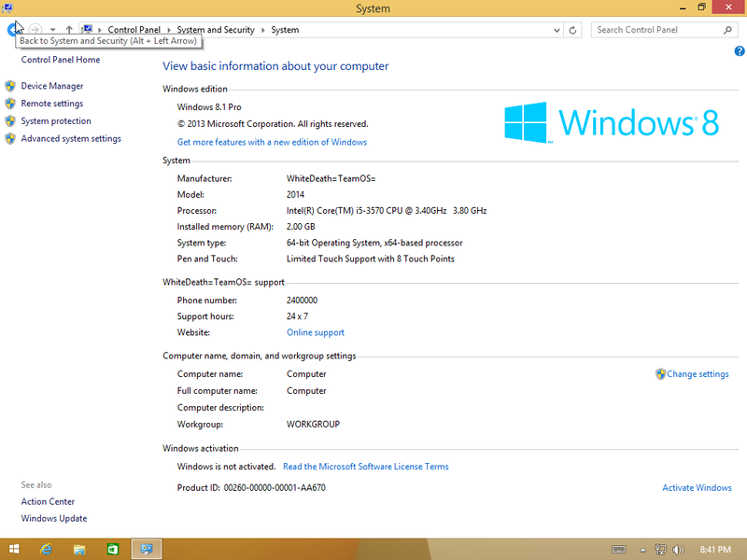Open Device Manager link
This screenshot has width=747, height=560.
coord(52,86)
